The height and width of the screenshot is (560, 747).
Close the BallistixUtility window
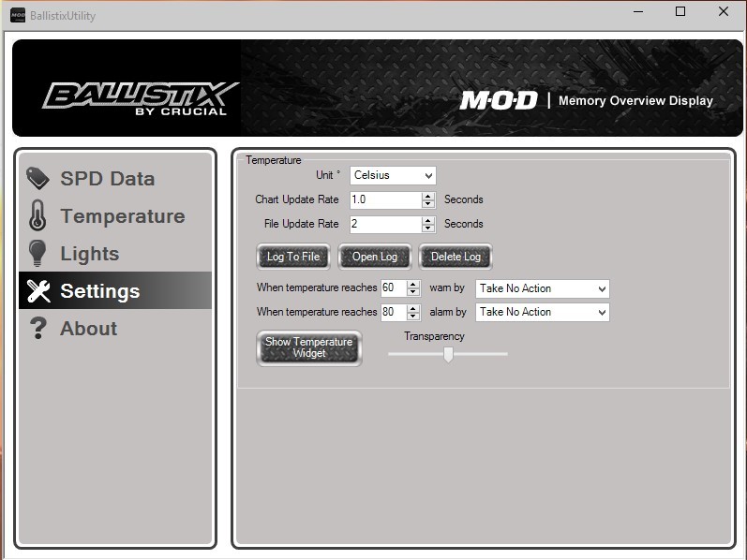[x=724, y=12]
